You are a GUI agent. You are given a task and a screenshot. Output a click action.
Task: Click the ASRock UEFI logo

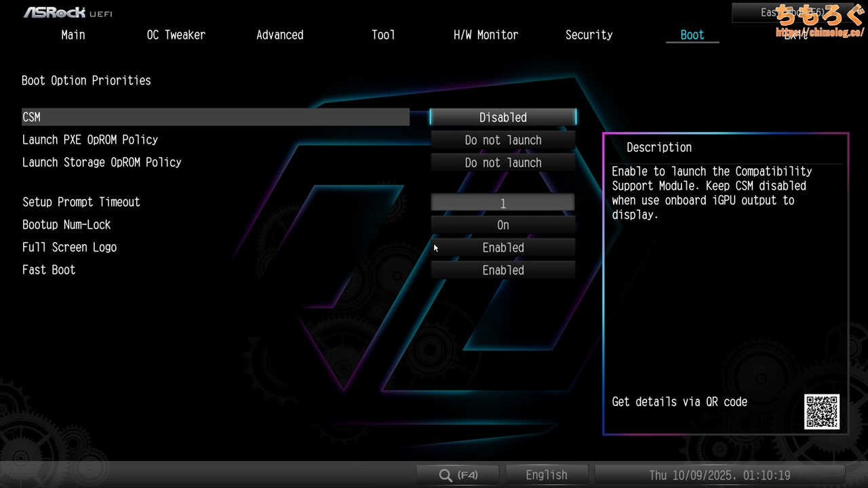(x=68, y=12)
